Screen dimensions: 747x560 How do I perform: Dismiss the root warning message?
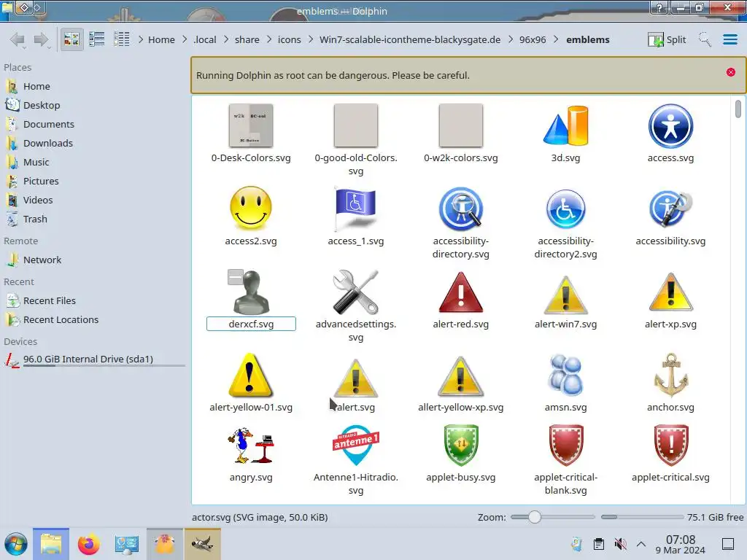(731, 72)
